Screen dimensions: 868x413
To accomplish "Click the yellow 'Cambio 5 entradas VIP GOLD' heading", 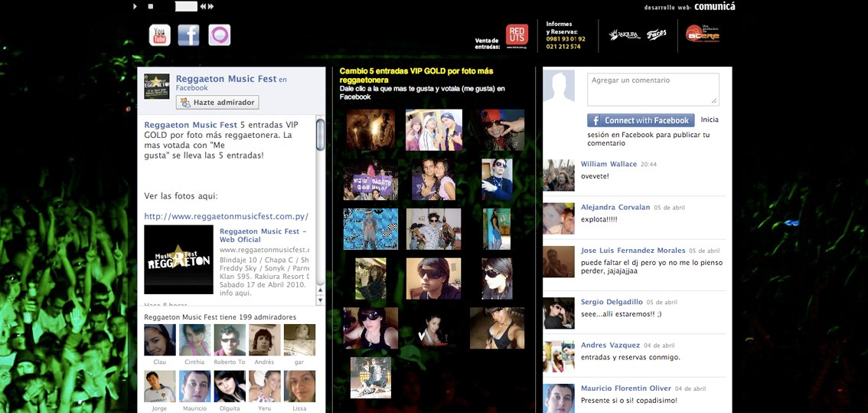I will click(416, 76).
